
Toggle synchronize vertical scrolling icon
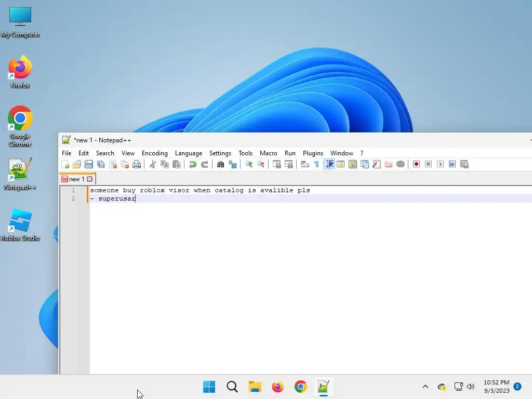tap(276, 165)
